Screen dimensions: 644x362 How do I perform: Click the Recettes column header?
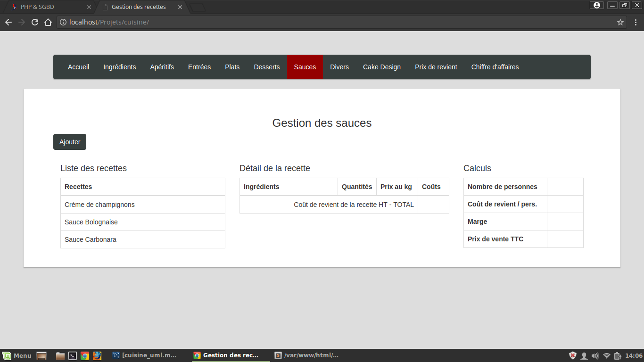pos(143,187)
